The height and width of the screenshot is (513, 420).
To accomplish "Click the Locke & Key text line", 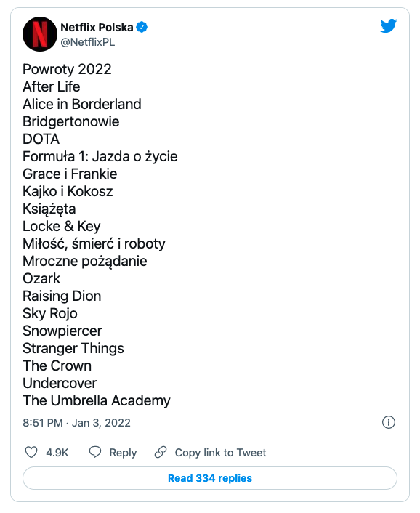I will (x=62, y=226).
